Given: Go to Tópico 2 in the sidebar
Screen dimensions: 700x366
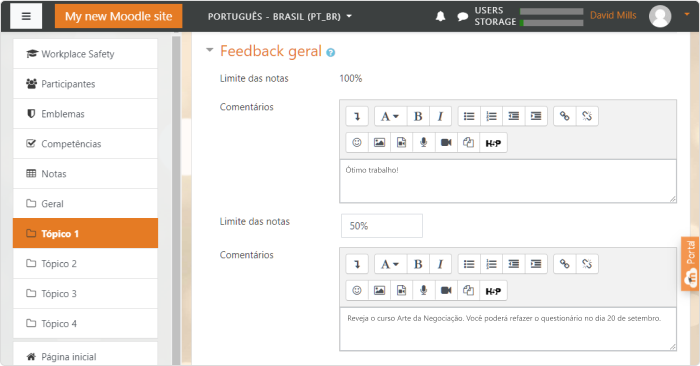Looking at the screenshot, I should coord(85,263).
